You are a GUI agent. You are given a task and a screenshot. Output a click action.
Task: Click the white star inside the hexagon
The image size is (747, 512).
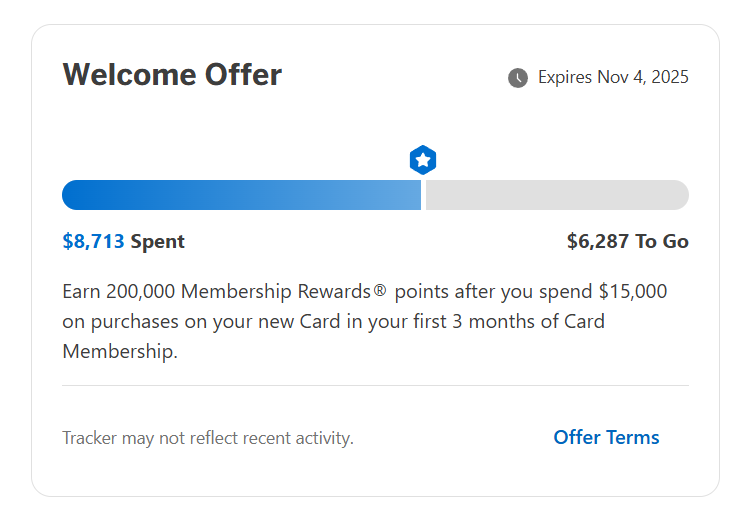tap(423, 160)
